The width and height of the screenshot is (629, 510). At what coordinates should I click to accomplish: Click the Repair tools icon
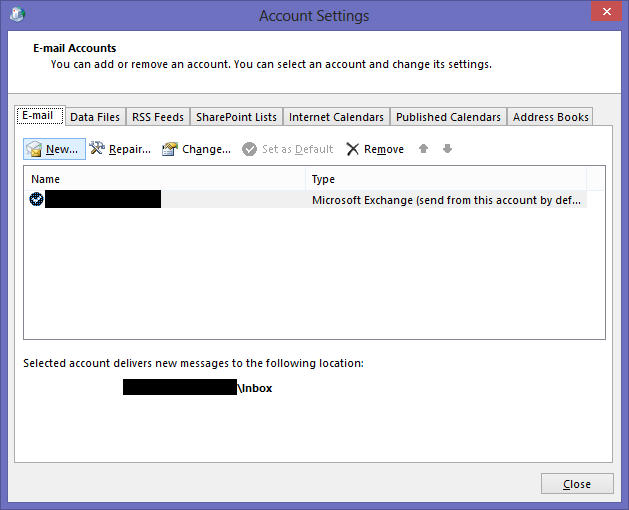pyautogui.click(x=97, y=149)
